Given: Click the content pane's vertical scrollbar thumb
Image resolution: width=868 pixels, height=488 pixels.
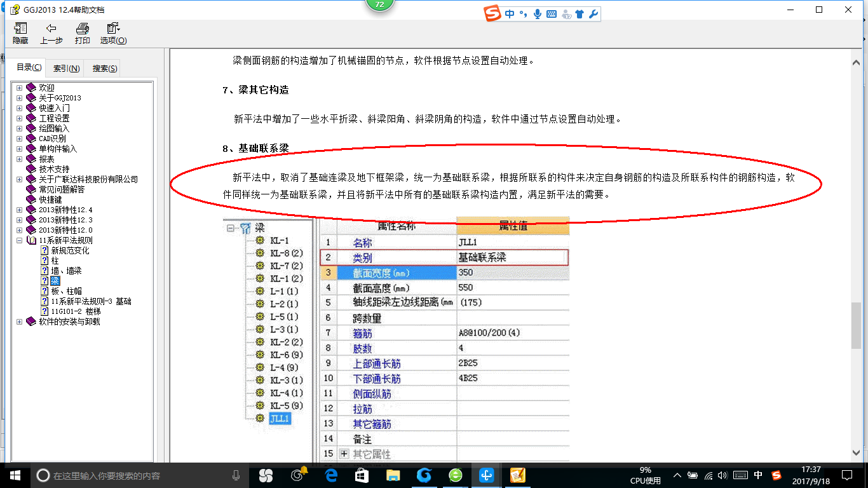Looking at the screenshot, I should [857, 325].
